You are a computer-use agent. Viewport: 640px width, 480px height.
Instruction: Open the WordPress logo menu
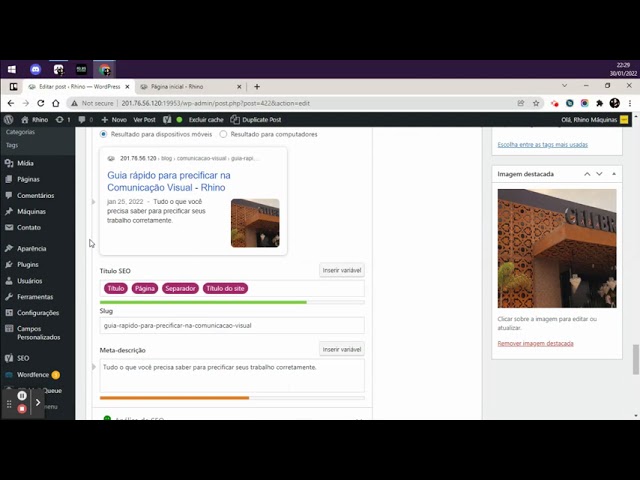click(x=9, y=120)
